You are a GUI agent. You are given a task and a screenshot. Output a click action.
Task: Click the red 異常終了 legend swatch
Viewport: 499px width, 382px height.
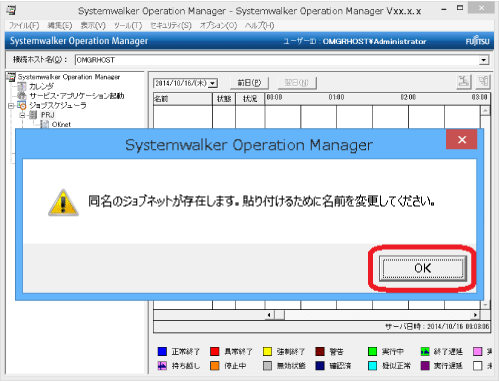click(x=215, y=351)
